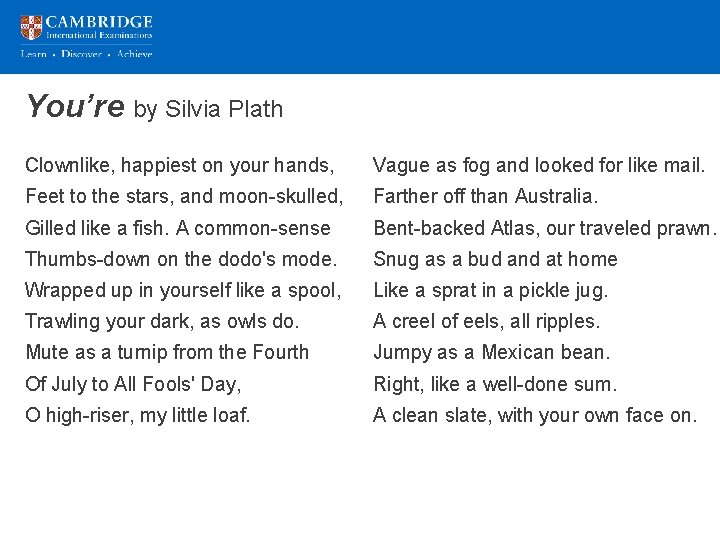The image size is (720, 540).
Task: Select the line "Feet to the stars, and moon-skulled"
Action: coord(184,196)
